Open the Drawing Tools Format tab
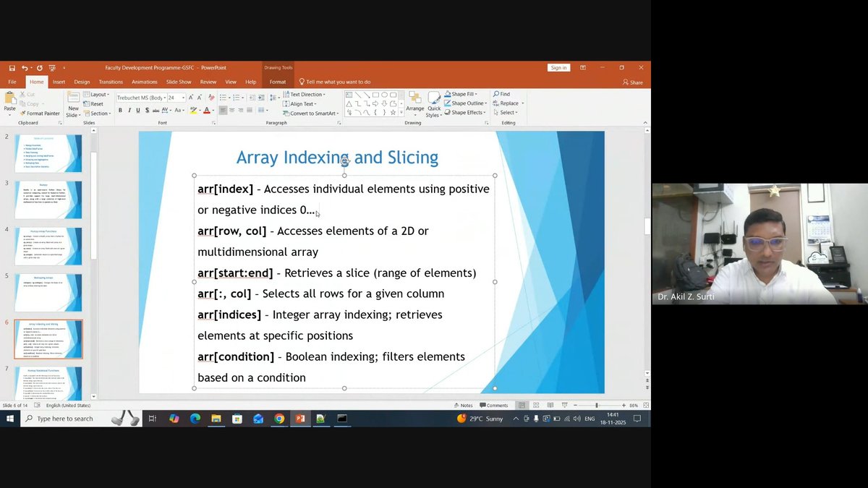The width and height of the screenshot is (868, 488). [278, 82]
